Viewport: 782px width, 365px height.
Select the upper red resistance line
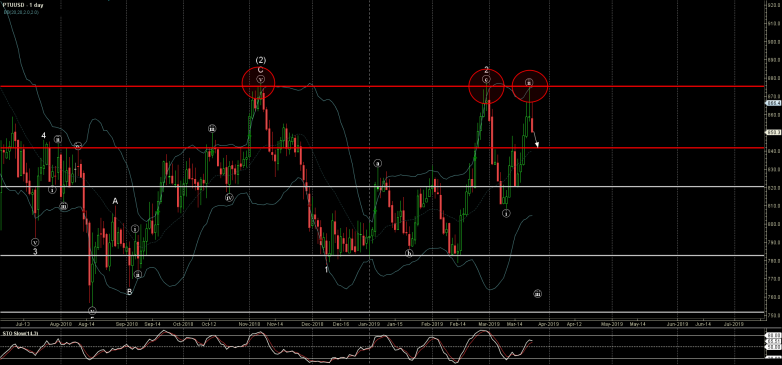(x=382, y=86)
